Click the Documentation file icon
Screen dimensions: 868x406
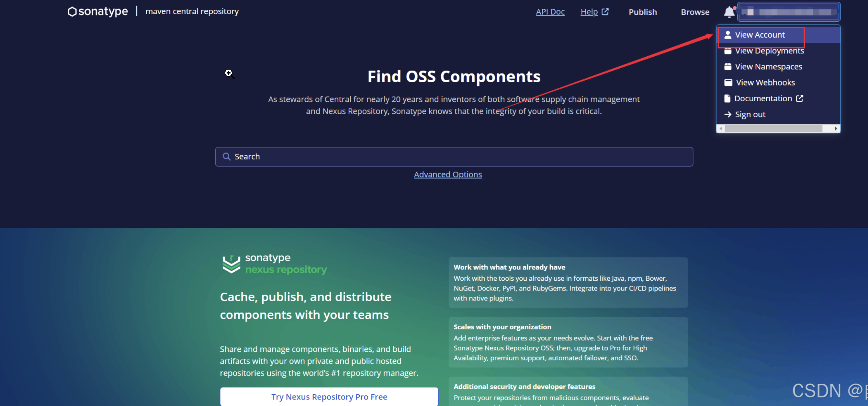coord(727,98)
